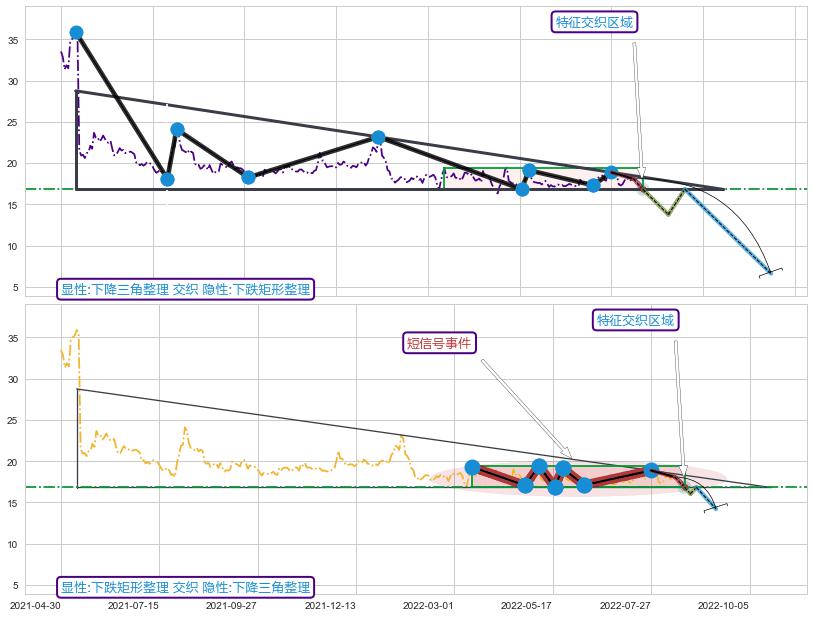
Task: Click the rightmost blue marker in the top chart
Action: click(611, 173)
